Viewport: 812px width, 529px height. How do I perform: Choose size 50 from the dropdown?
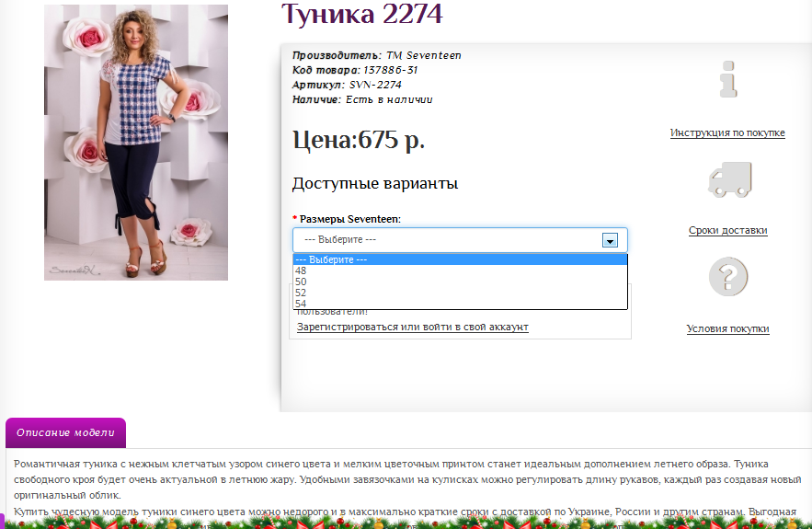pyautogui.click(x=460, y=282)
